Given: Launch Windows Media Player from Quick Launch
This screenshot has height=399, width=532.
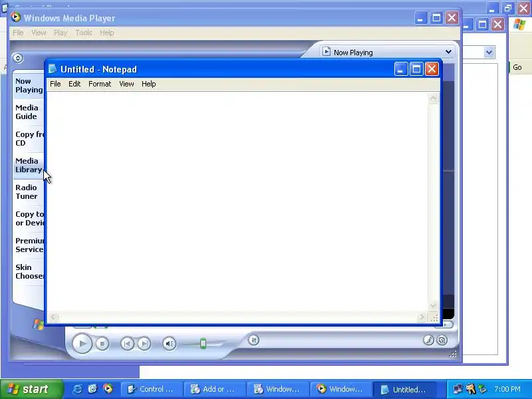Looking at the screenshot, I should click(x=108, y=389).
